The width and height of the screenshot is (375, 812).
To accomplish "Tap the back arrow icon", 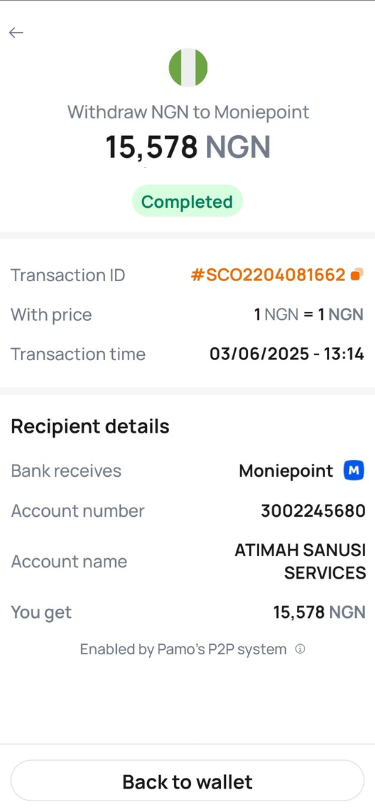I will pos(16,33).
